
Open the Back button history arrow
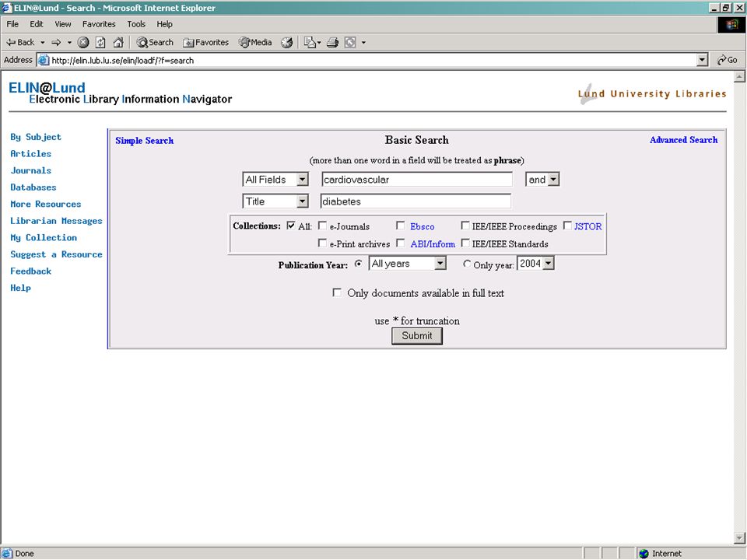[x=42, y=42]
